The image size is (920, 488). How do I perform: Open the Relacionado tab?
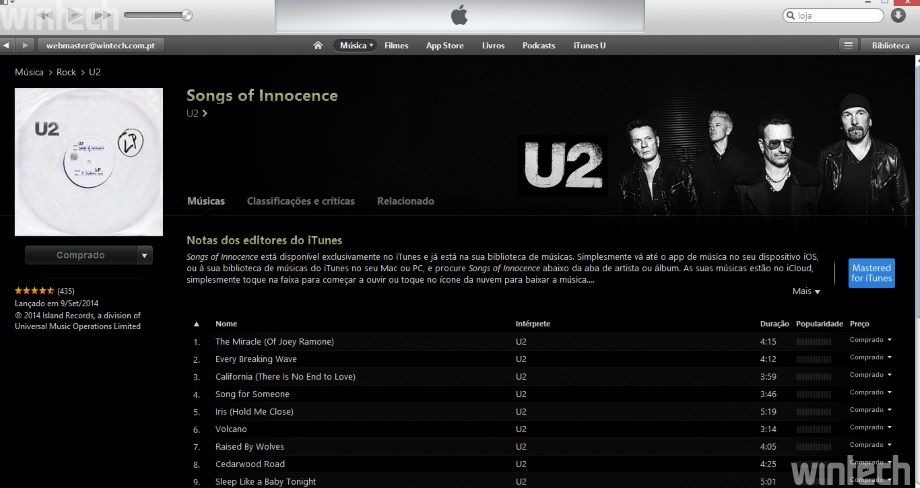pyautogui.click(x=405, y=201)
